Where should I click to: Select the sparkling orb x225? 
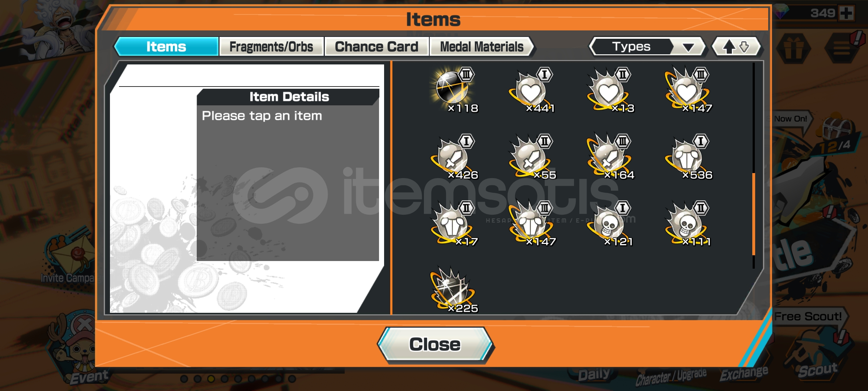tap(454, 290)
